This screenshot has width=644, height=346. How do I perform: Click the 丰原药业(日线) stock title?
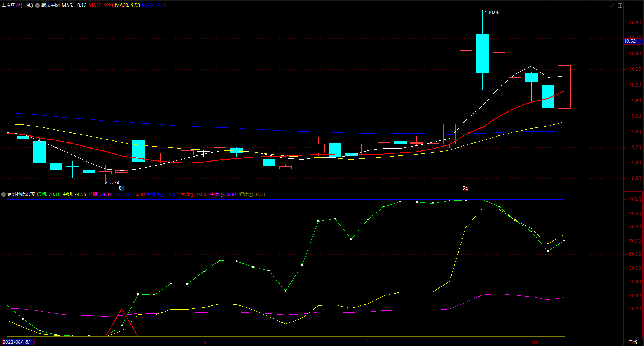click(x=17, y=5)
